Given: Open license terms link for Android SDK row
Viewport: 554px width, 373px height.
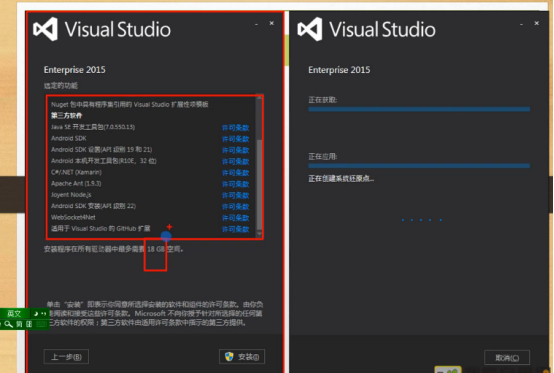Looking at the screenshot, I should tap(235, 139).
